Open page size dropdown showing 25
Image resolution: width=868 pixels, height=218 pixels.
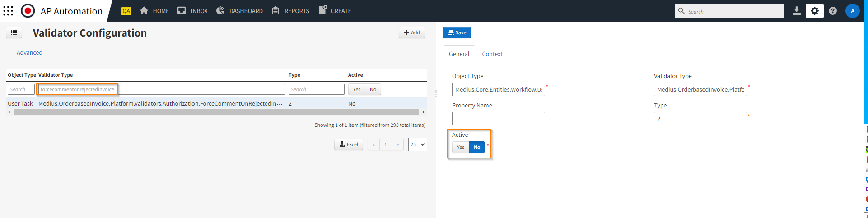point(417,144)
